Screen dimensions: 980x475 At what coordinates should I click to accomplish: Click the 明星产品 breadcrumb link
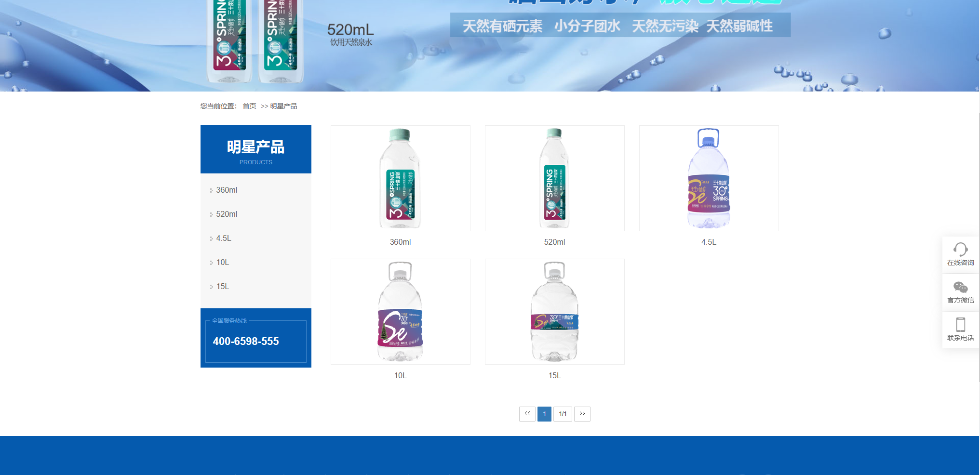pyautogui.click(x=283, y=106)
